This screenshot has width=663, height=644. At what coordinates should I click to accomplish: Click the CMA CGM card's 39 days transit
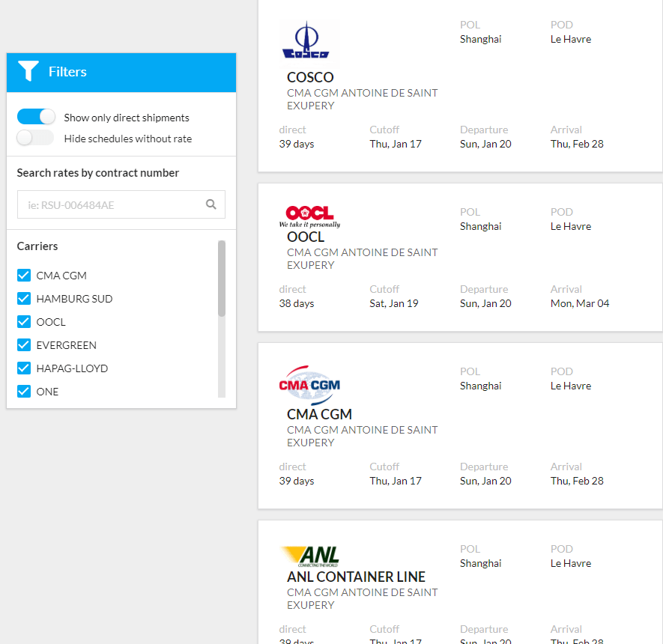(297, 481)
